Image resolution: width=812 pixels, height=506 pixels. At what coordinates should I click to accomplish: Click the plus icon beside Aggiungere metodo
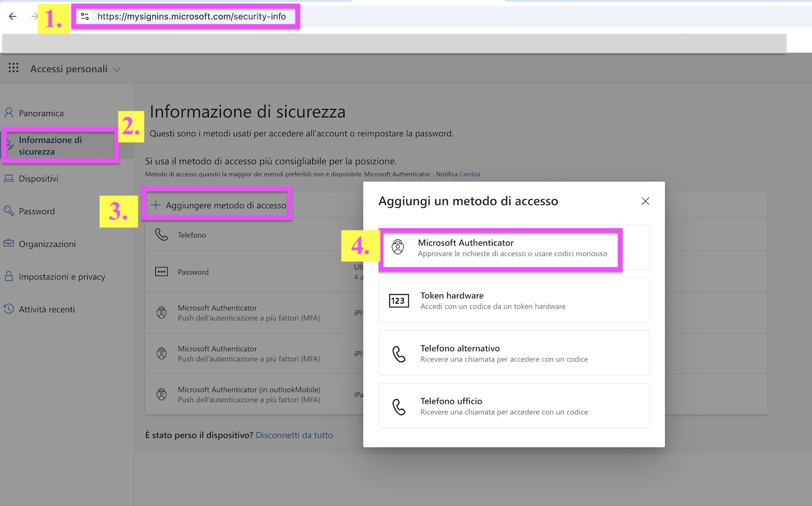tap(155, 205)
